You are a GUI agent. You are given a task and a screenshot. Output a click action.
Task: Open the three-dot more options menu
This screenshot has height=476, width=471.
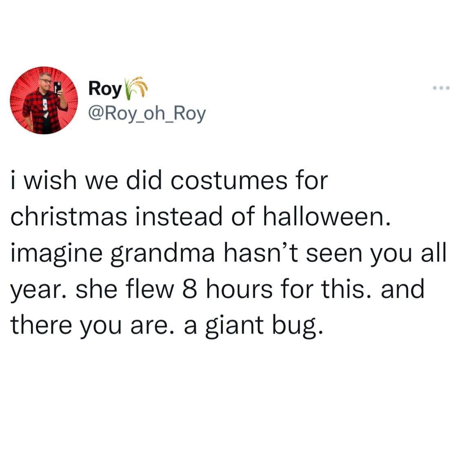click(442, 88)
